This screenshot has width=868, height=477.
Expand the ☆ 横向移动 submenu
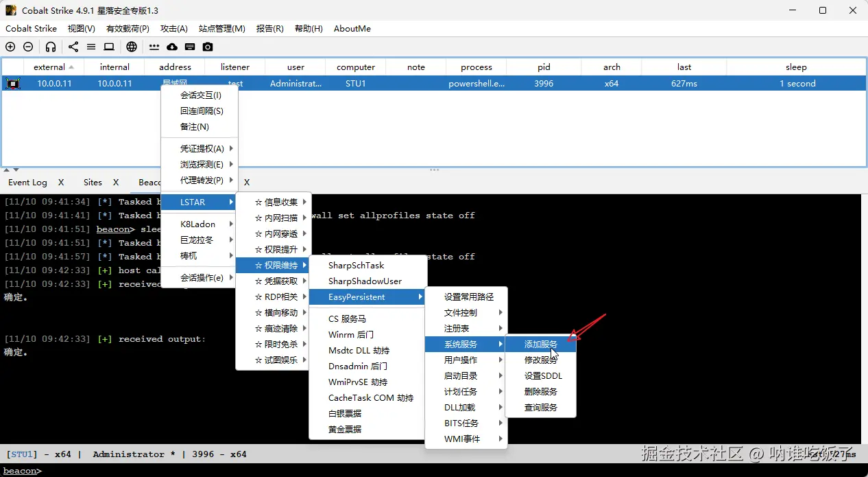tap(274, 313)
